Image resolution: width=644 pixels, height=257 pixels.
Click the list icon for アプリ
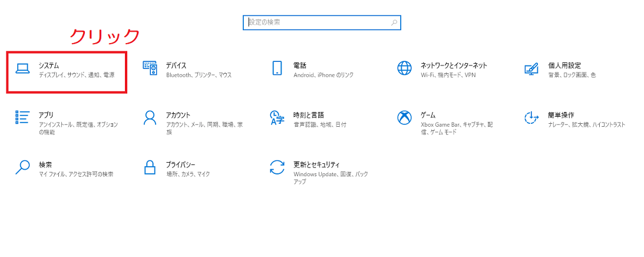(x=22, y=117)
